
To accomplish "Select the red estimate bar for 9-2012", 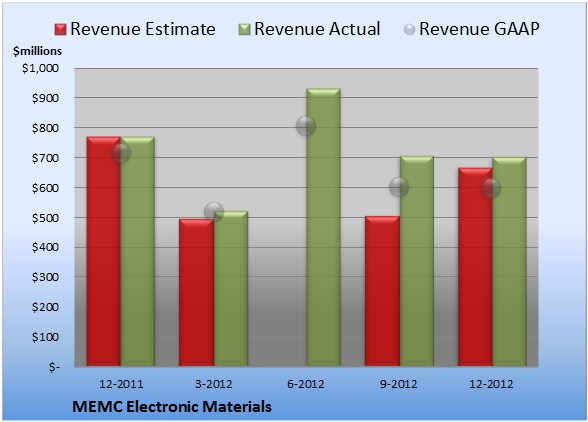I will point(382,291).
